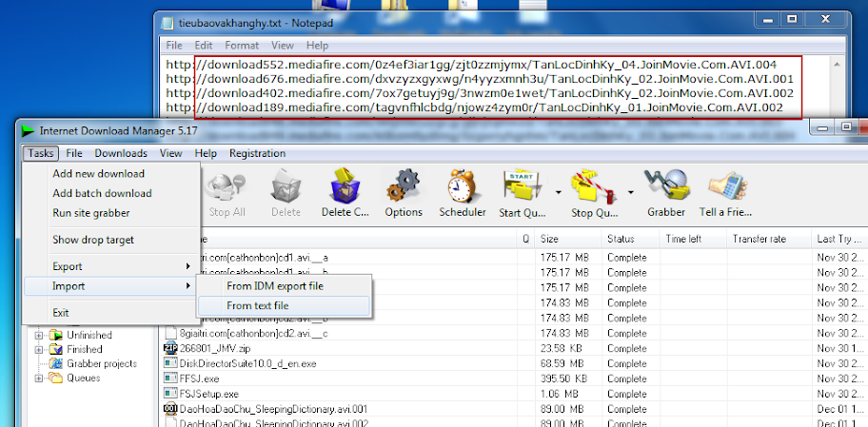Image resolution: width=868 pixels, height=427 pixels.
Task: Click the Tasks menu in IDM
Action: coord(40,153)
